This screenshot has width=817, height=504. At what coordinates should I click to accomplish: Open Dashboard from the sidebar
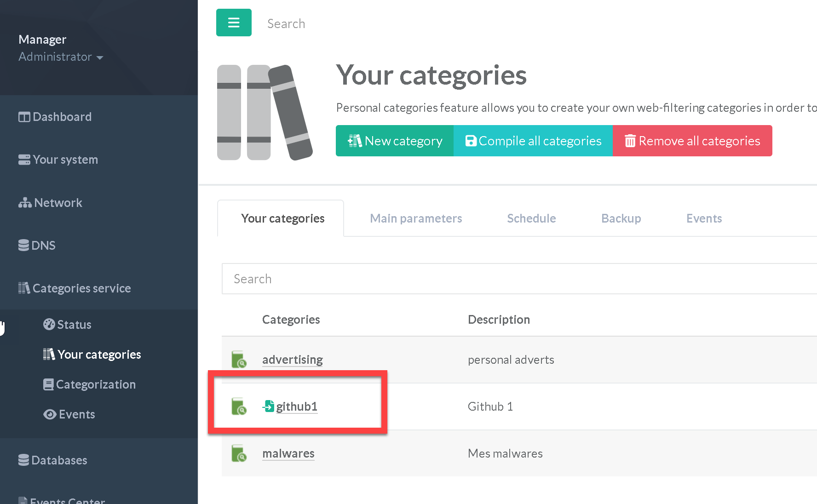point(55,117)
